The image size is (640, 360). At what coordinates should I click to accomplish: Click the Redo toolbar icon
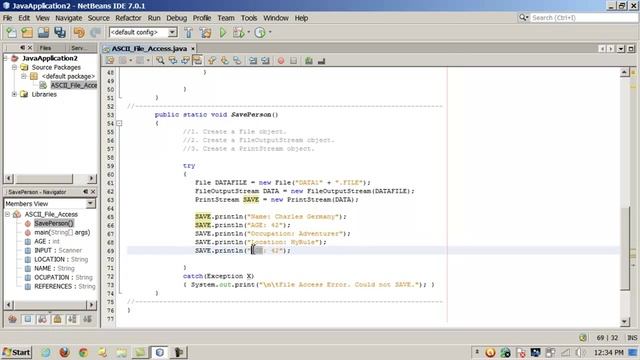pos(96,32)
